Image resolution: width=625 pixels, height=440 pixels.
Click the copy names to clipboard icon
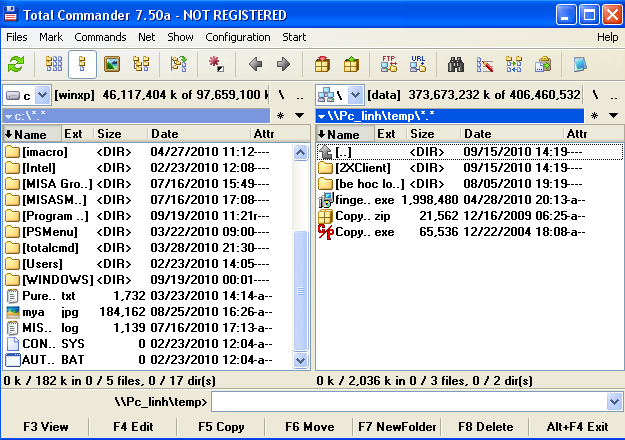[x=543, y=64]
